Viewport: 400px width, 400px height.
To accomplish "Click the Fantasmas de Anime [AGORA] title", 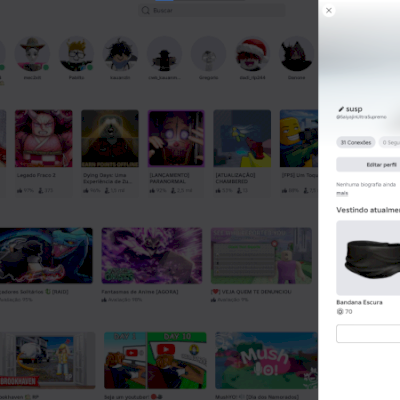I will click(x=140, y=292).
